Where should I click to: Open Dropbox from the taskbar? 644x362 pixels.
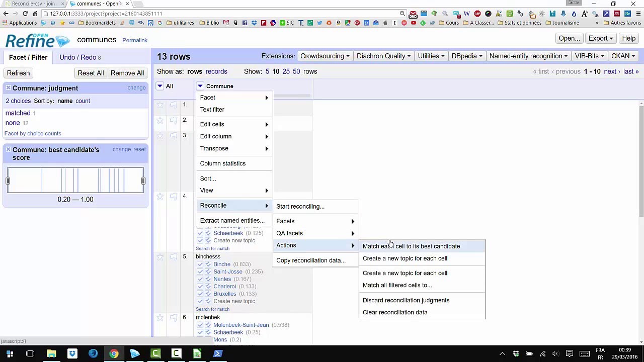tap(72, 354)
